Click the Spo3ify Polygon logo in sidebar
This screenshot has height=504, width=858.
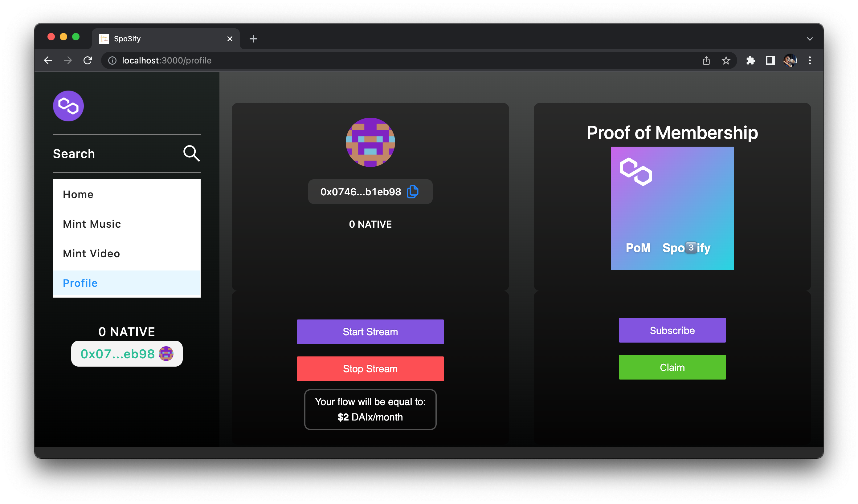[x=68, y=106]
